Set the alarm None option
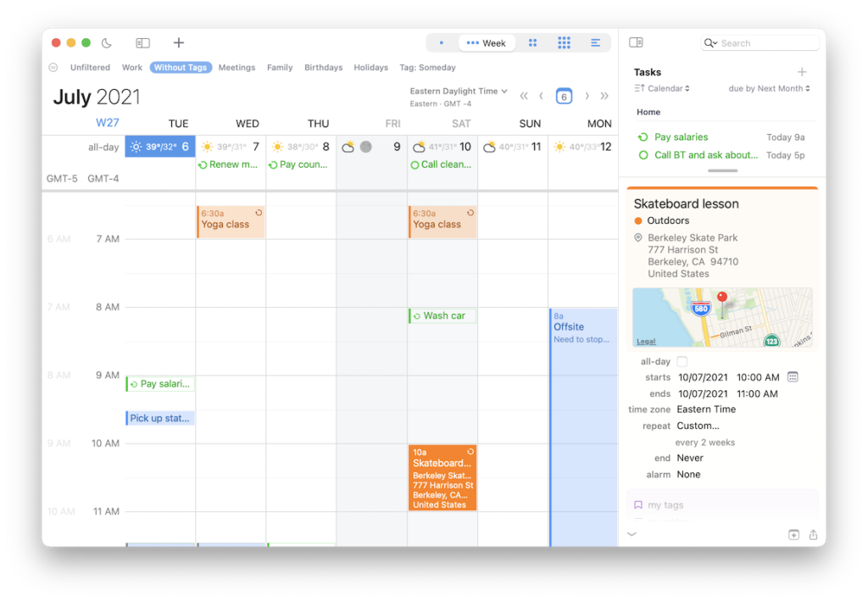This screenshot has width=868, height=602. (688, 475)
